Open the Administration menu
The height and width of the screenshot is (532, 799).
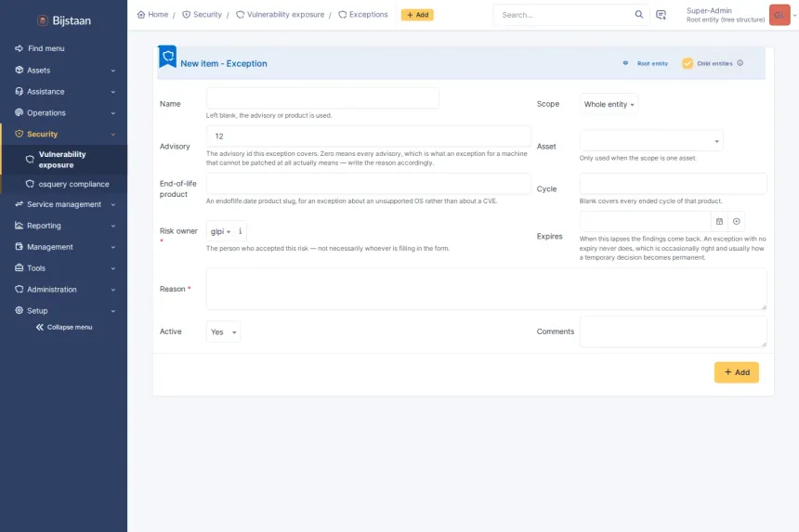(x=64, y=289)
